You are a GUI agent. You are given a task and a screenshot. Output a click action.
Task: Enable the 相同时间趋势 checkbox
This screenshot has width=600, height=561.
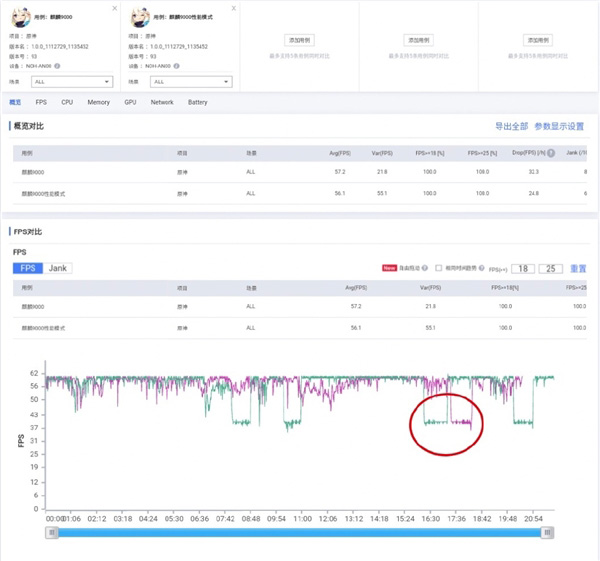(439, 268)
